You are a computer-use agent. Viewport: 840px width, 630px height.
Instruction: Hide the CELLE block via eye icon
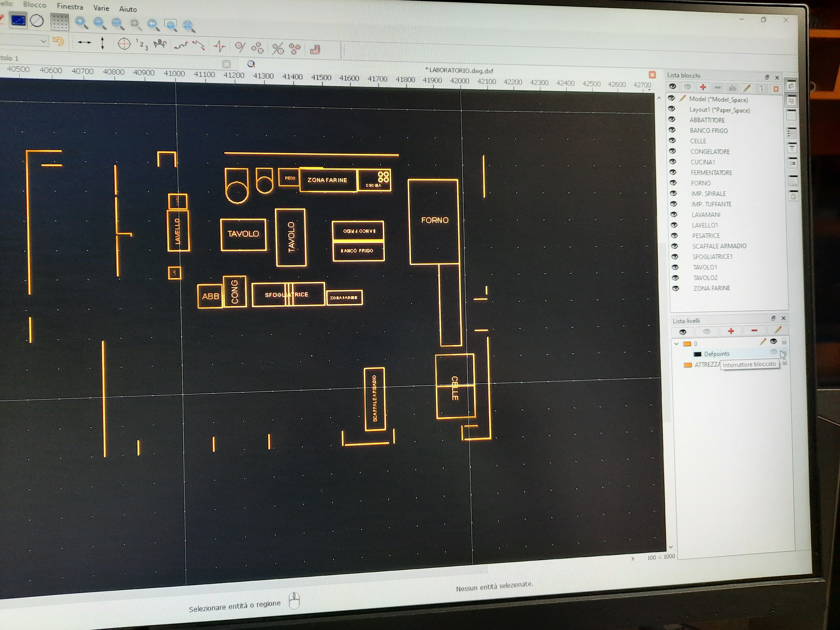click(x=672, y=140)
